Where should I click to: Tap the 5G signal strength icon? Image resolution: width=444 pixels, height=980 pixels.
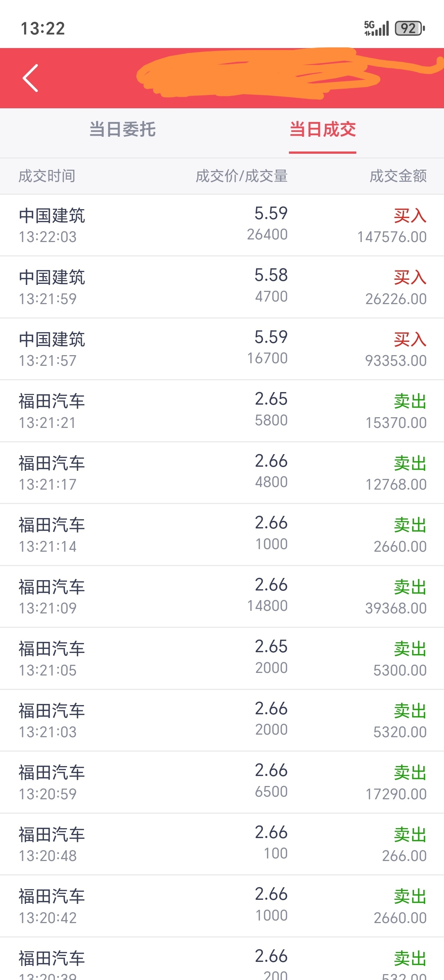point(376,28)
